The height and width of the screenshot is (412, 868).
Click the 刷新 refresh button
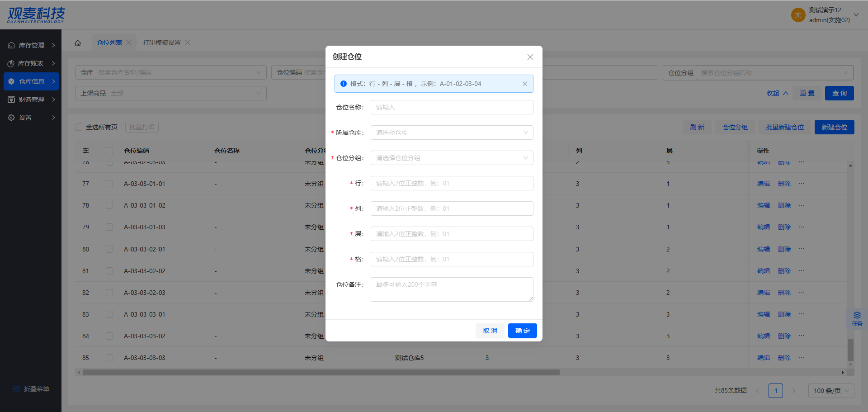tap(697, 127)
